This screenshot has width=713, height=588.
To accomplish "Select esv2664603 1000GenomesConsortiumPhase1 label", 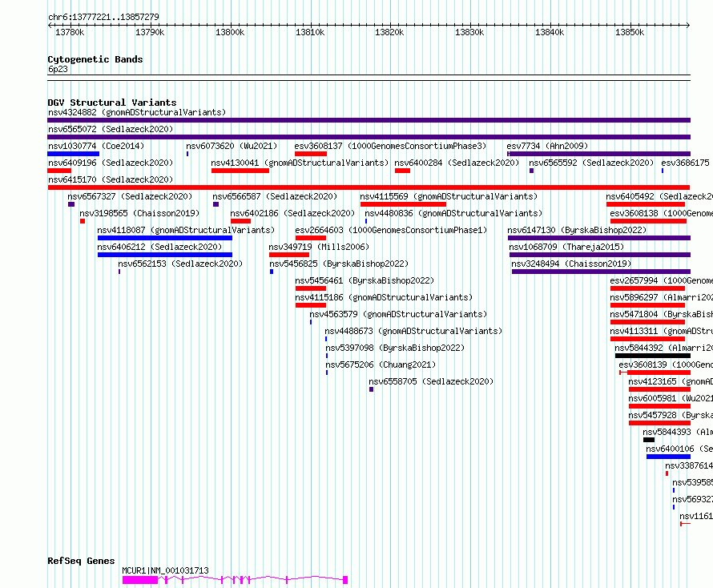I will pyautogui.click(x=391, y=230).
